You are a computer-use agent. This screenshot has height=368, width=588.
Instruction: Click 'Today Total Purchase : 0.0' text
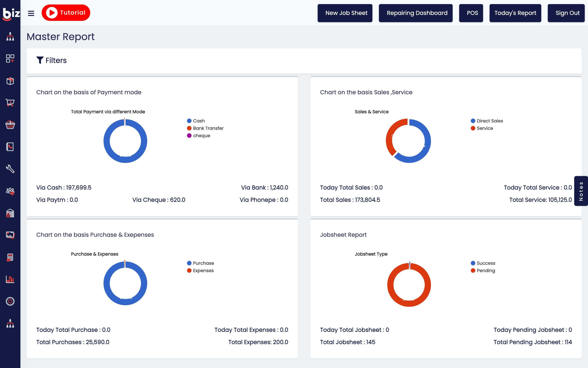(73, 330)
